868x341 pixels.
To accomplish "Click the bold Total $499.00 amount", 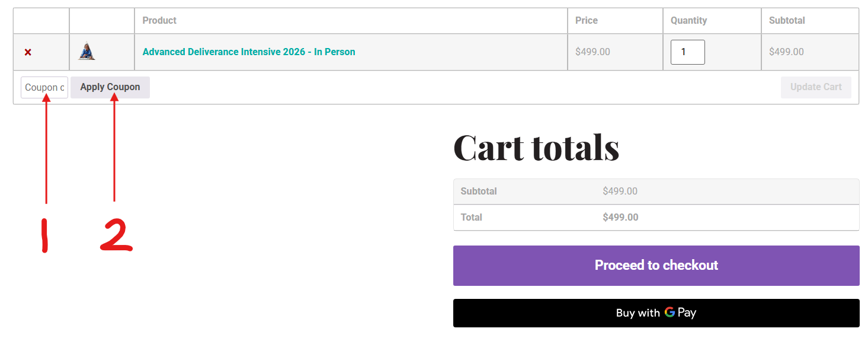I will [x=620, y=217].
